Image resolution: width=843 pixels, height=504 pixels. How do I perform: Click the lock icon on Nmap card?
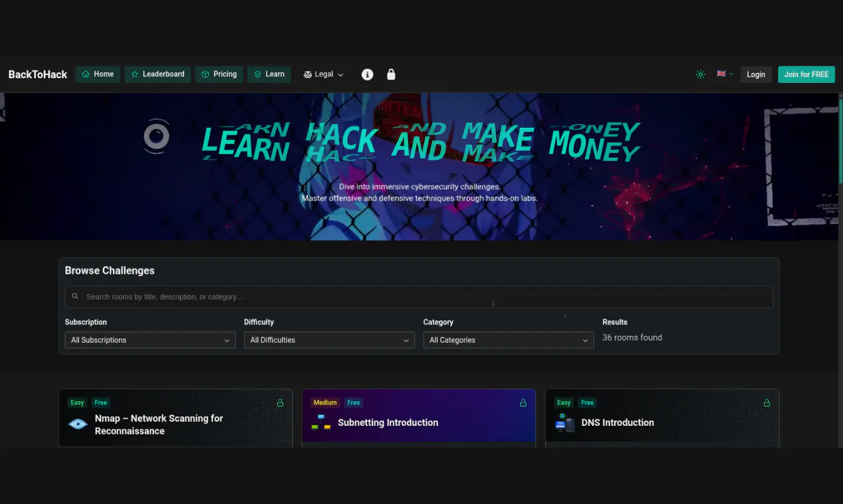(x=280, y=403)
